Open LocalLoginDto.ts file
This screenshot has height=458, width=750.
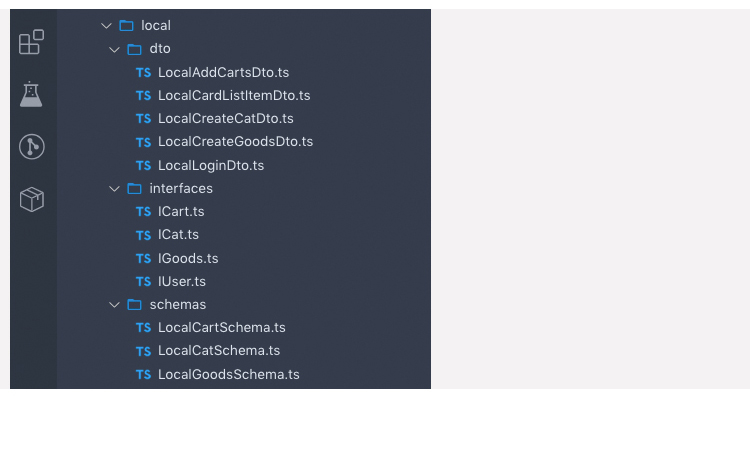(x=211, y=165)
